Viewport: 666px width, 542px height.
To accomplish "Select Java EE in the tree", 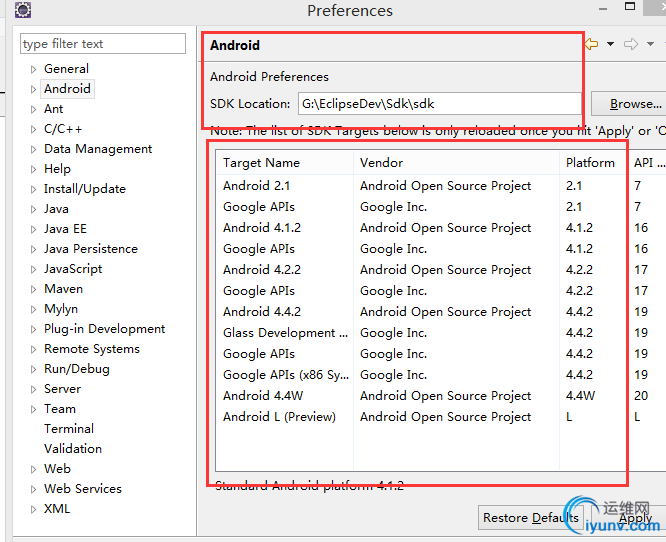I will click(65, 229).
